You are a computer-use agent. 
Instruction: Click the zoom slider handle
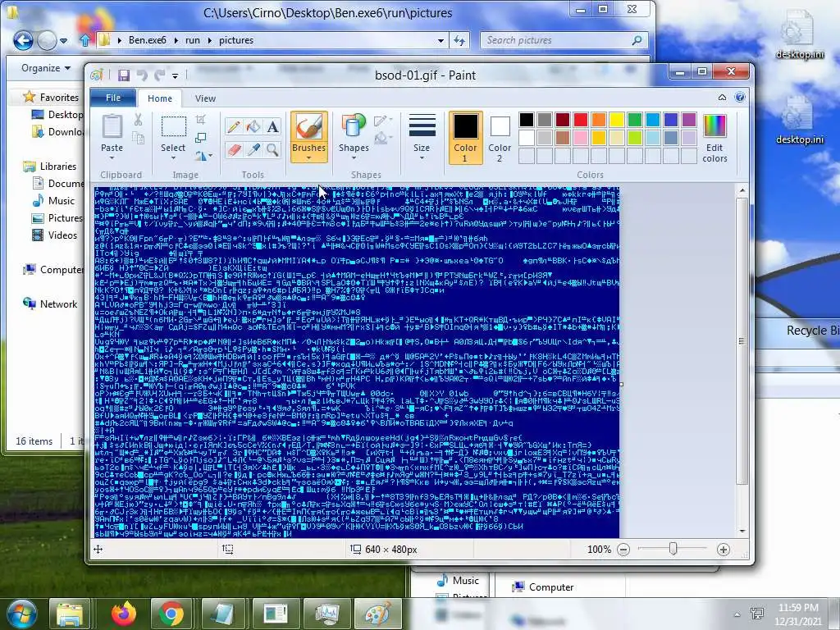pos(673,549)
